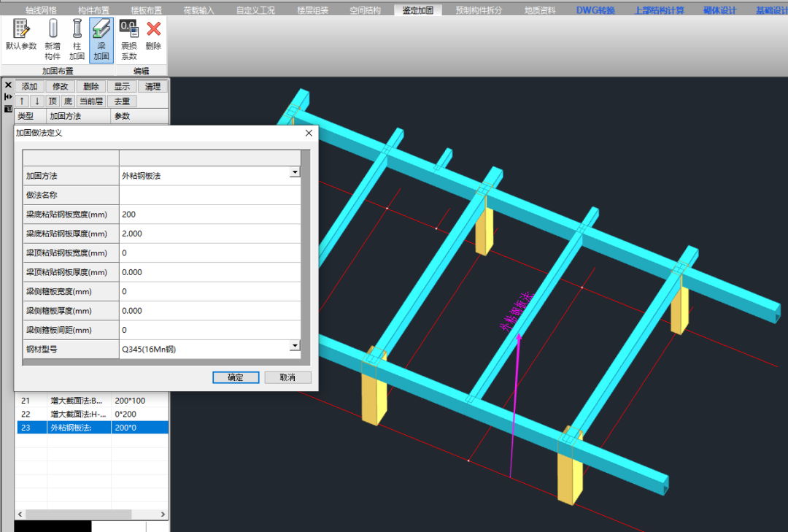Screen dimensions: 788x532
Task: Click the 修改 button in panel
Action: tap(61, 87)
